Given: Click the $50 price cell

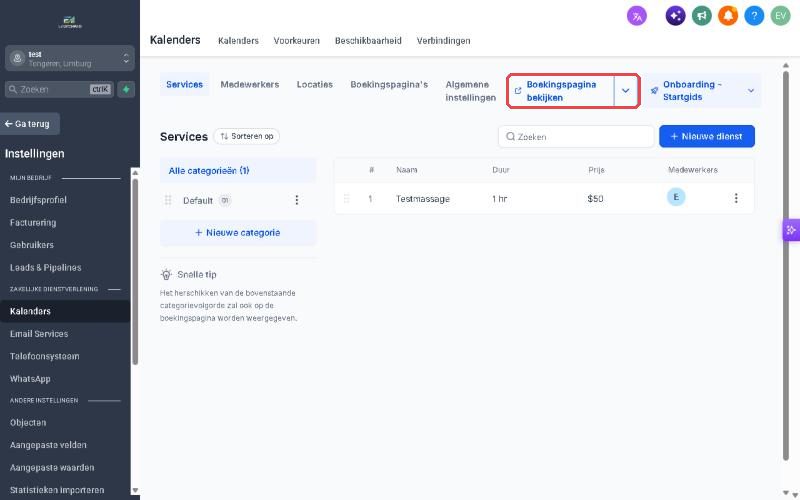Looking at the screenshot, I should [x=595, y=198].
